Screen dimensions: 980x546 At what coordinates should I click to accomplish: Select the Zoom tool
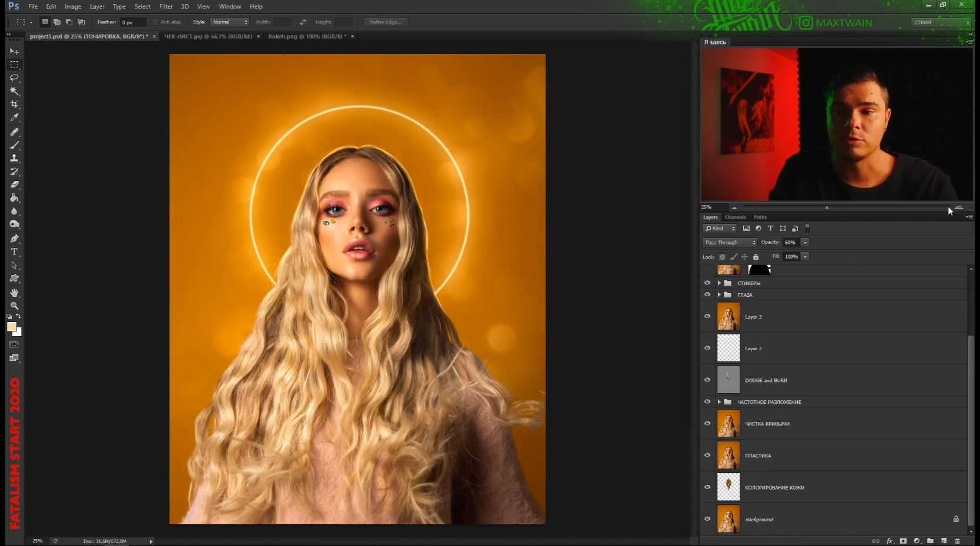[x=14, y=306]
